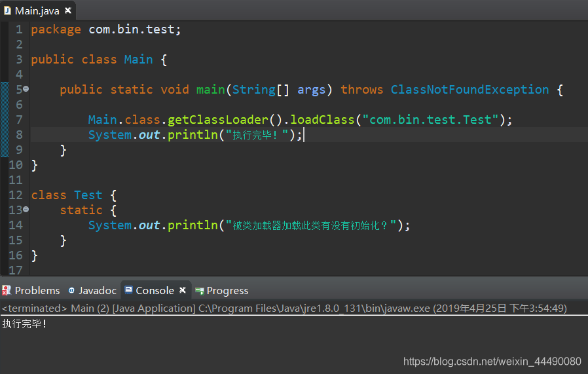Click the console output text 执行完毕
The height and width of the screenshot is (374, 588).
(x=24, y=324)
